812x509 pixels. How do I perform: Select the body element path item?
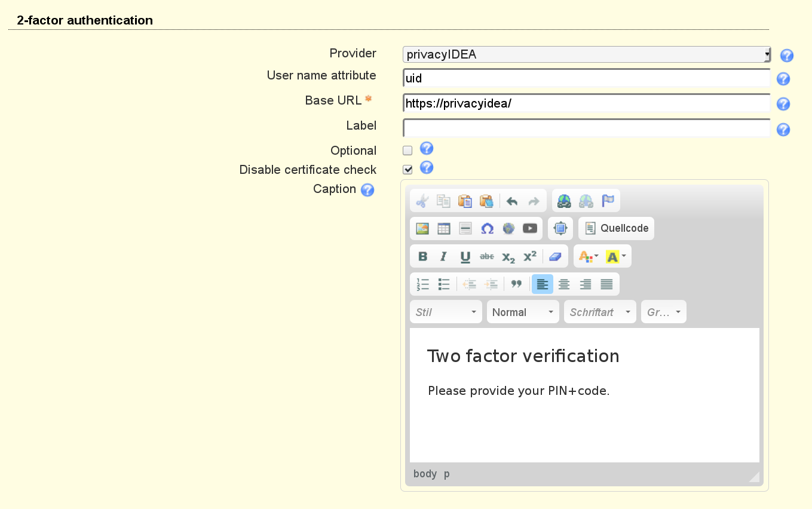click(425, 474)
